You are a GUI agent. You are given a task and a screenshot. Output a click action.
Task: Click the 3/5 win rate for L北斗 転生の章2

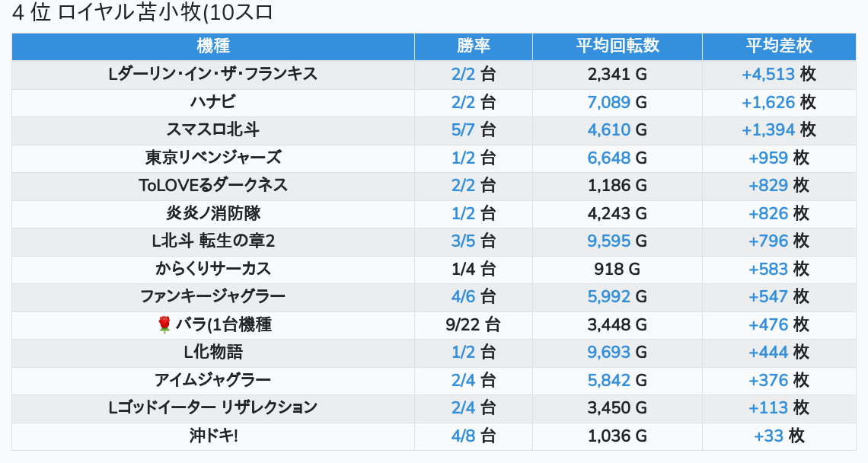tap(463, 241)
